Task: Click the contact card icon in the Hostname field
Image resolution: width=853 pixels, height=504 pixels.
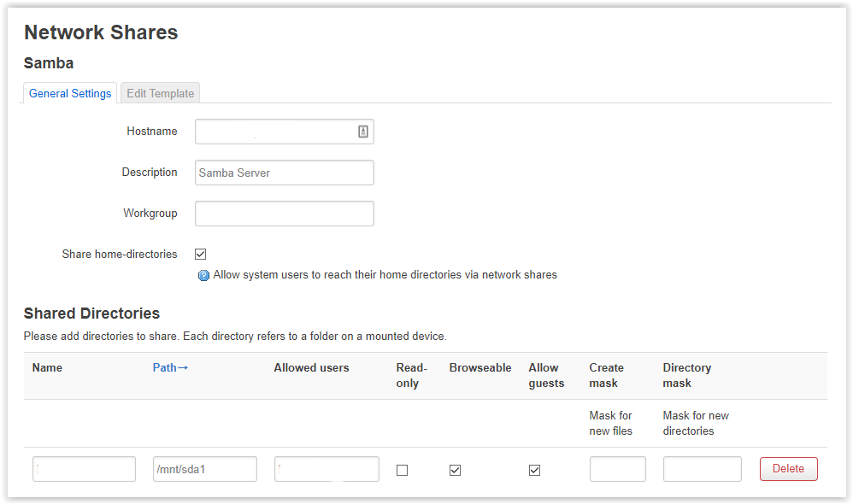Action: [x=363, y=132]
